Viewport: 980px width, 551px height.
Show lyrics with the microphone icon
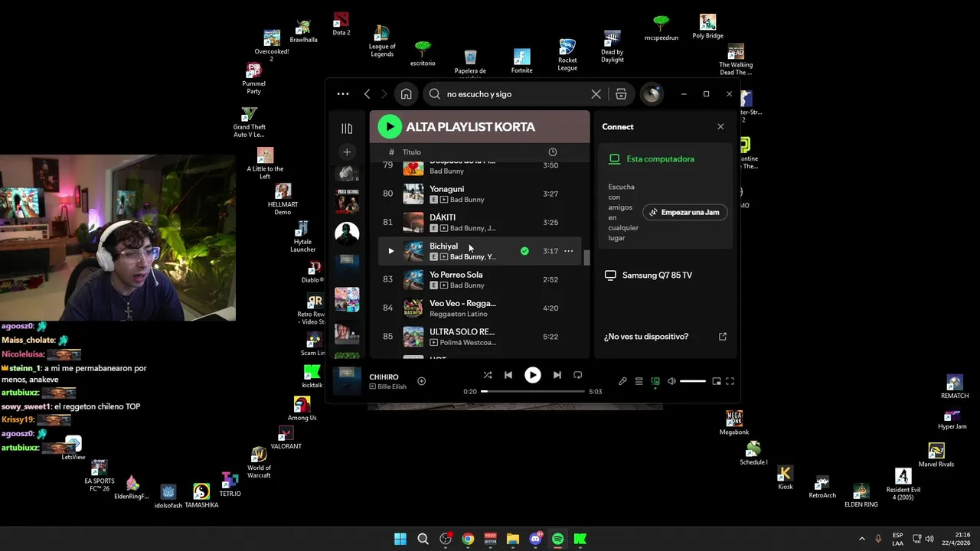point(622,381)
